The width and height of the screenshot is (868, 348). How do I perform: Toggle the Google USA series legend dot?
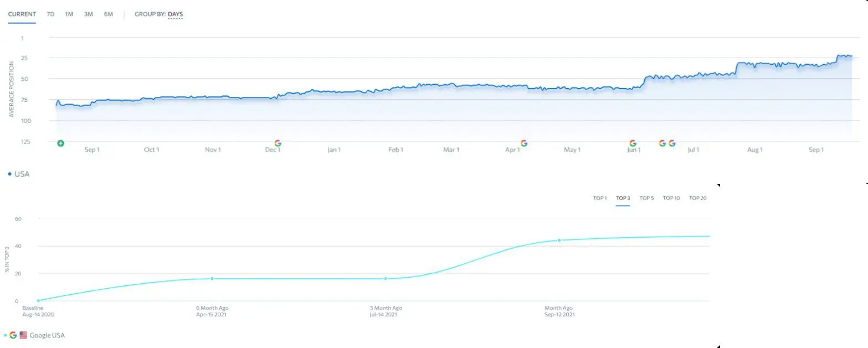(5, 335)
